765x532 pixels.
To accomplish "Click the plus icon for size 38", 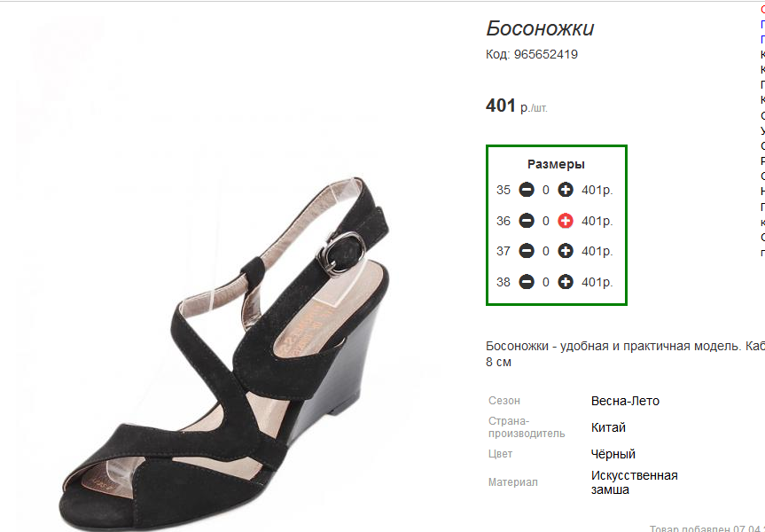I will pyautogui.click(x=566, y=282).
